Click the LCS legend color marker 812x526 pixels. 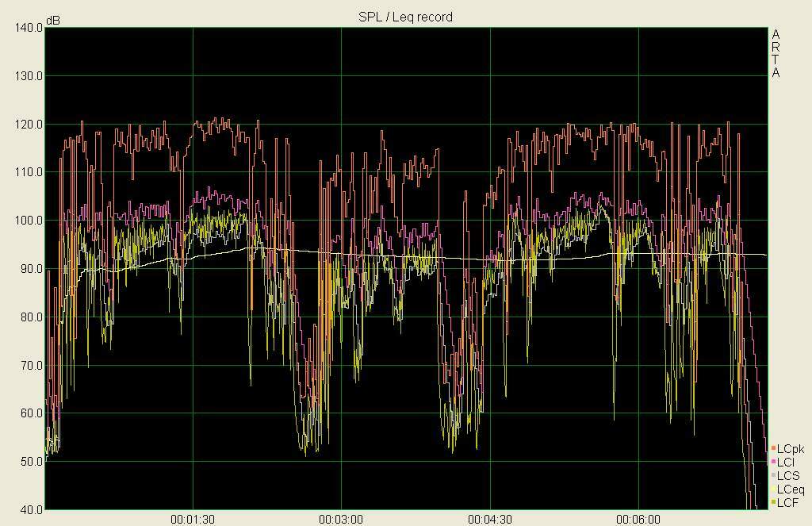pos(773,475)
